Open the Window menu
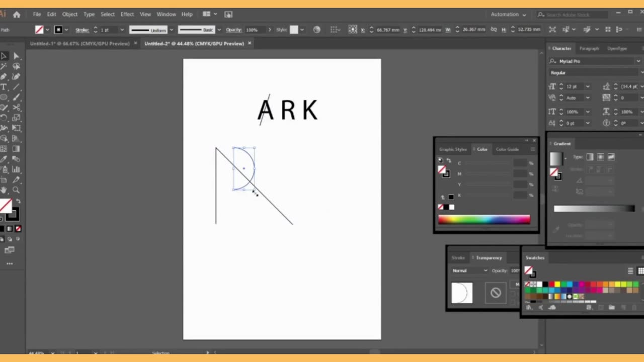The width and height of the screenshot is (644, 362). (166, 15)
